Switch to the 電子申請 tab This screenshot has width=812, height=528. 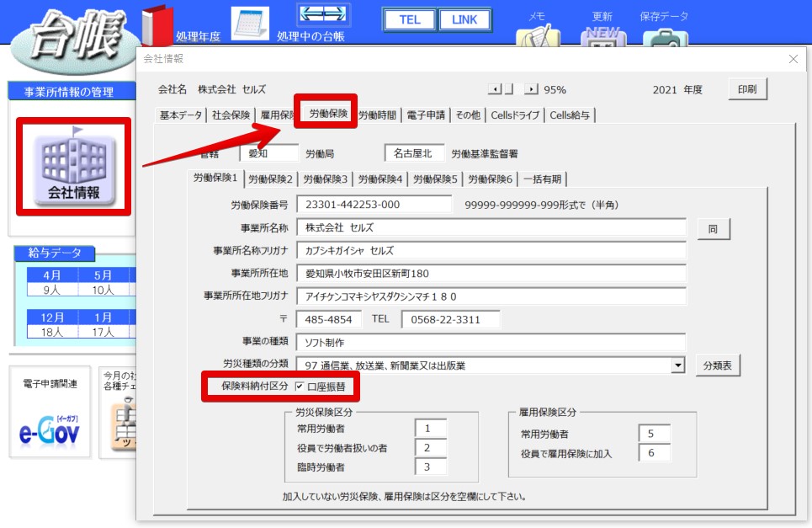pyautogui.click(x=426, y=115)
